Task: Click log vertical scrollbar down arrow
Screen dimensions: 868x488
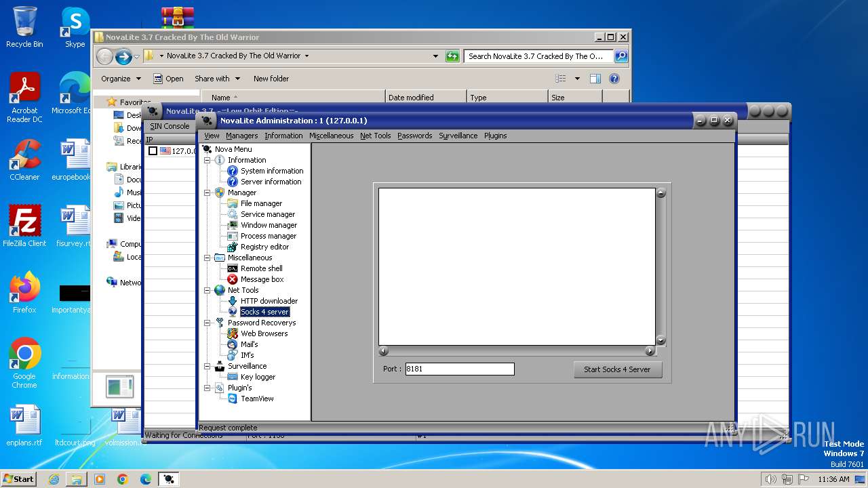Action: [x=660, y=340]
